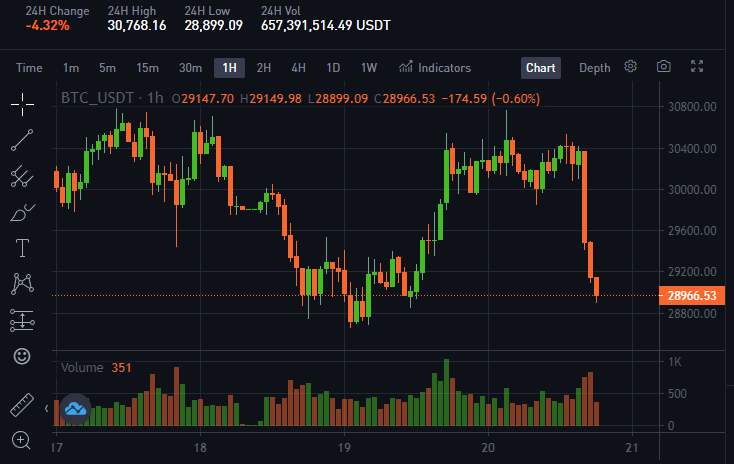Screen dimensions: 734x464
Task: Switch to the Time chart view
Action: point(29,68)
